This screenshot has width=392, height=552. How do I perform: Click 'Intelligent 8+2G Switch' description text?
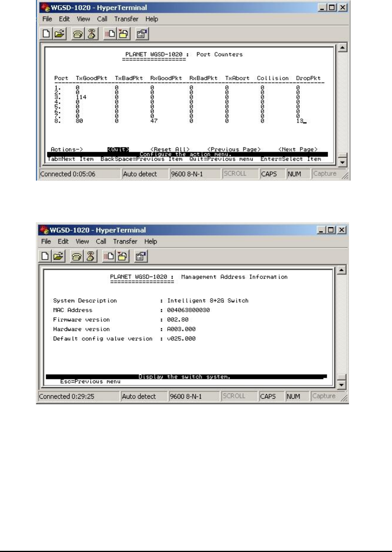click(208, 301)
